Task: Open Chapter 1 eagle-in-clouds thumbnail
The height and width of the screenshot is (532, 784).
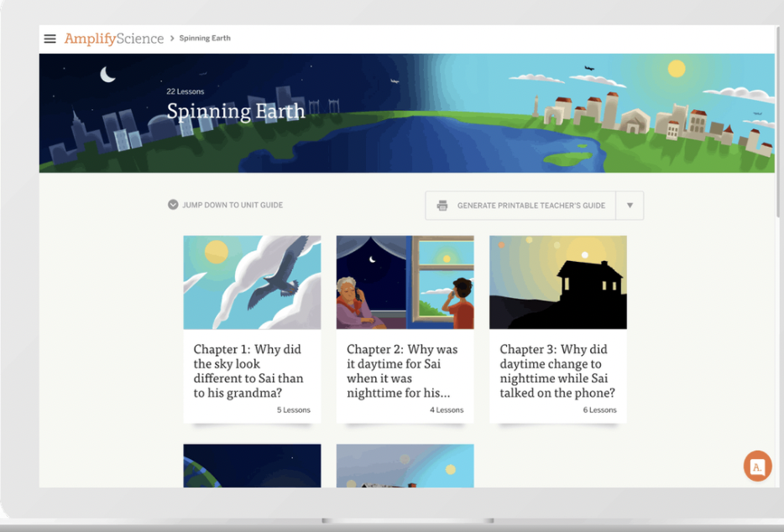Action: [x=252, y=282]
